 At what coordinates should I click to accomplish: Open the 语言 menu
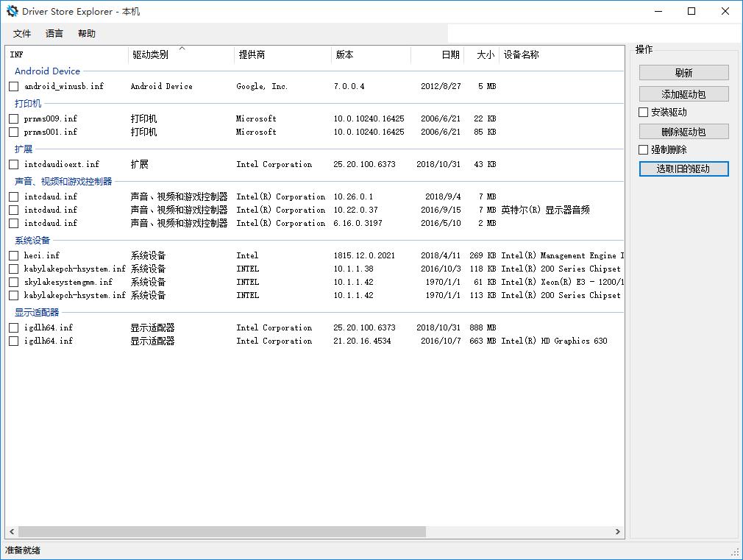(54, 34)
